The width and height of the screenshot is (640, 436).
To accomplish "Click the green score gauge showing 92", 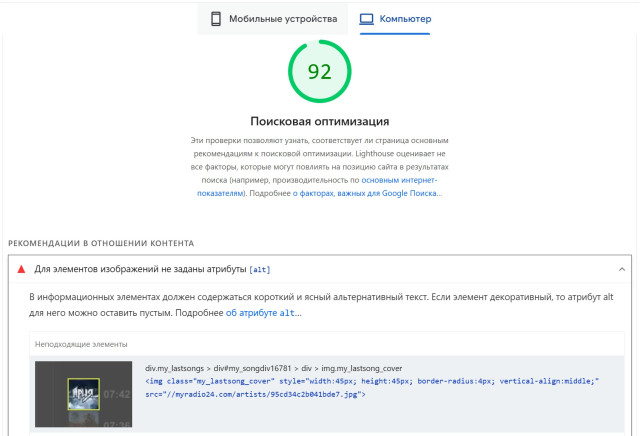I will [x=319, y=71].
